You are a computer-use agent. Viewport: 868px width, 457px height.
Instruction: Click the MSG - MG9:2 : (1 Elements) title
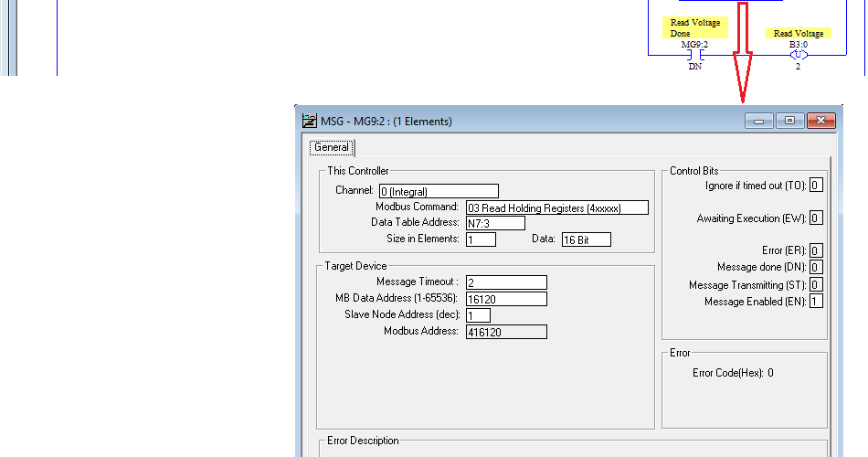(x=386, y=122)
